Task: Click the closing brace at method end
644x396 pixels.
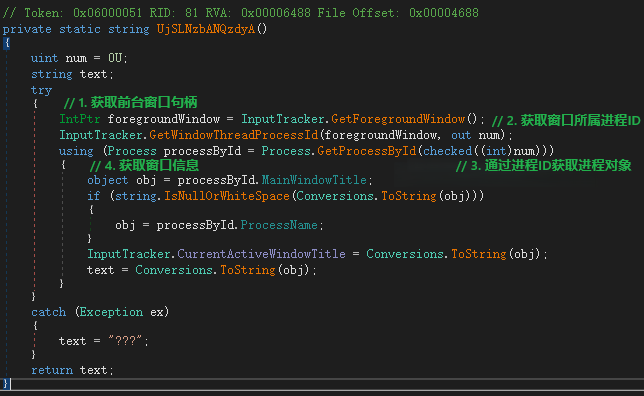Action: pyautogui.click(x=6, y=384)
